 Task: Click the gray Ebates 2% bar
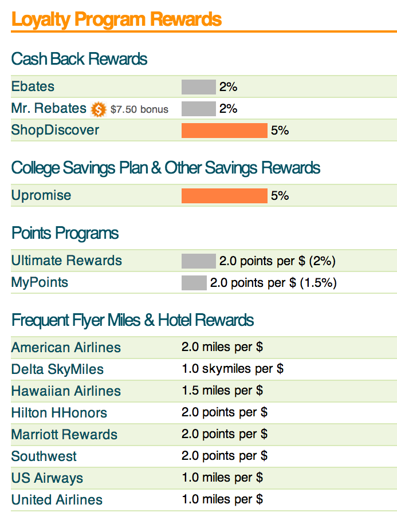coord(198,87)
